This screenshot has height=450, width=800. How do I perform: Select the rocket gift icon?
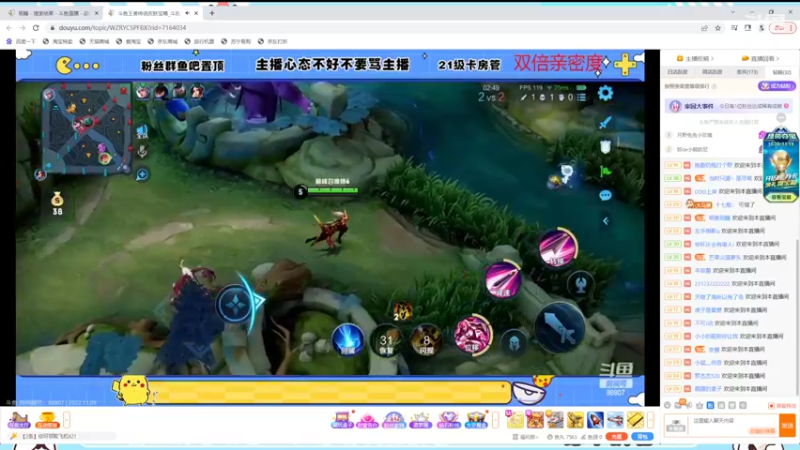point(595,420)
